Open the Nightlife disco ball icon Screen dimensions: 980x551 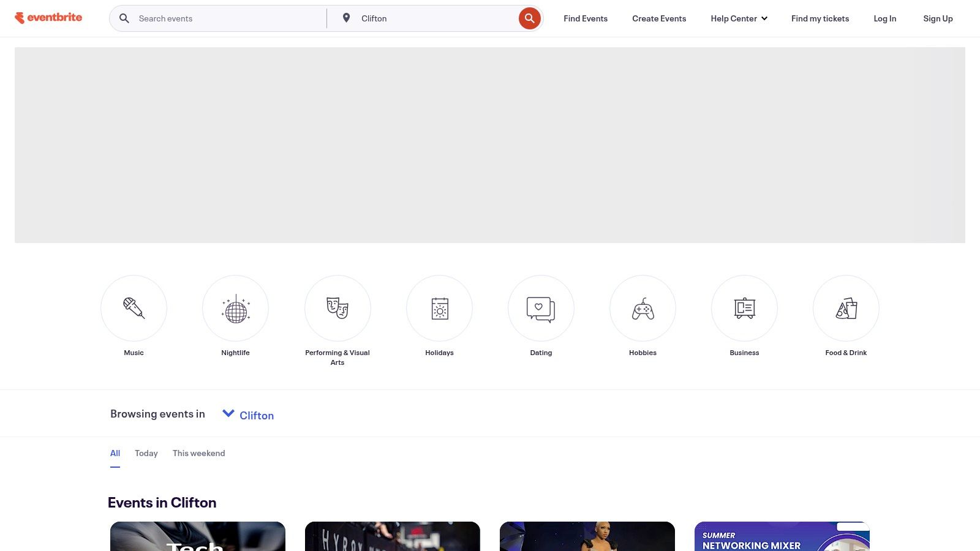coord(235,308)
